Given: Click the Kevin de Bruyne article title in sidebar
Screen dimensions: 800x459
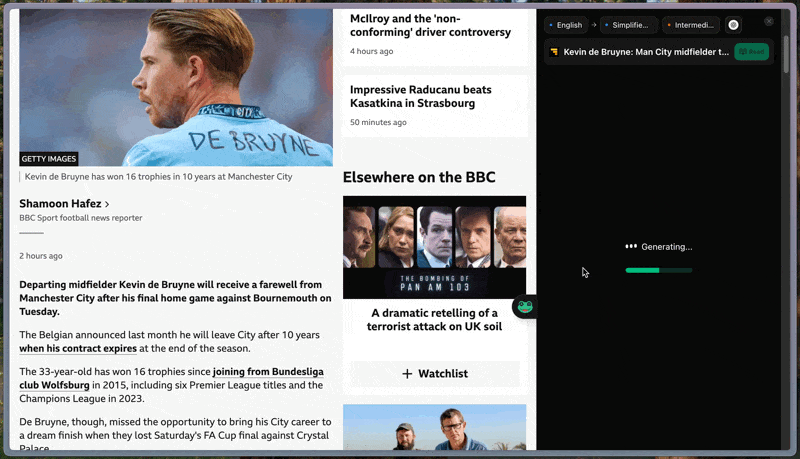Looking at the screenshot, I should [x=646, y=52].
